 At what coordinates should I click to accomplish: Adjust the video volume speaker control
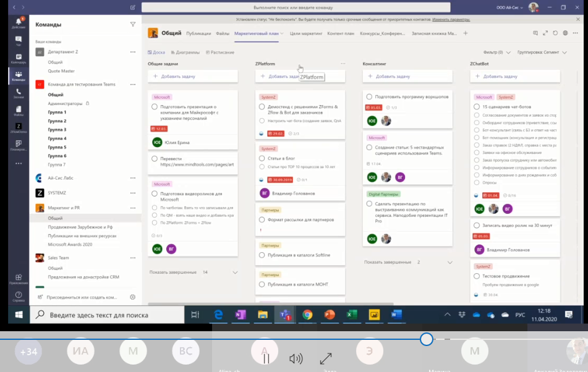[x=296, y=359]
